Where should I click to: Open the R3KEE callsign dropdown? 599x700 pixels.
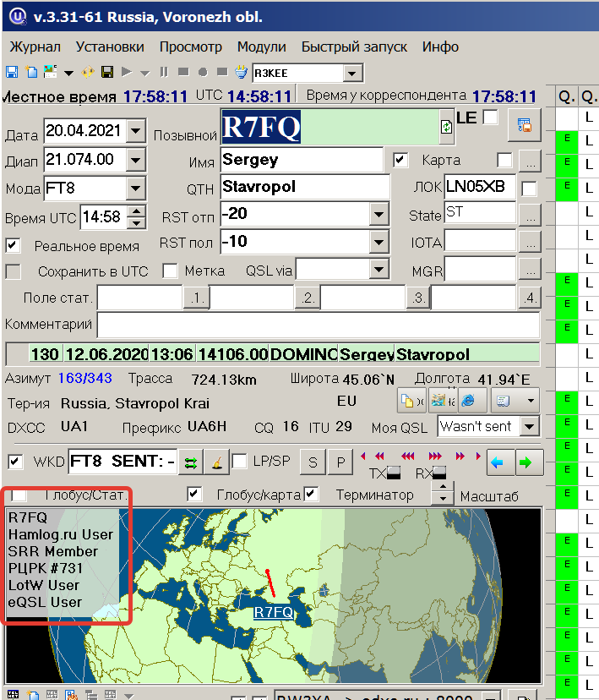[x=352, y=74]
